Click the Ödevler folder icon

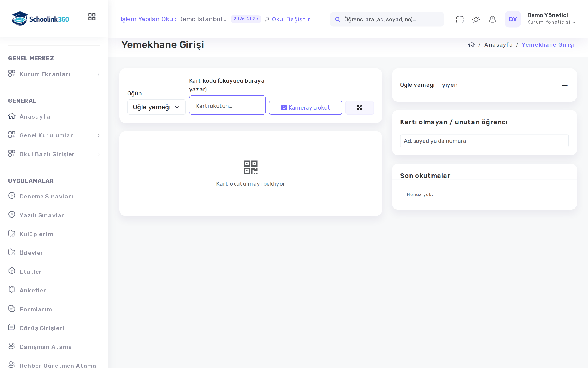click(x=12, y=252)
